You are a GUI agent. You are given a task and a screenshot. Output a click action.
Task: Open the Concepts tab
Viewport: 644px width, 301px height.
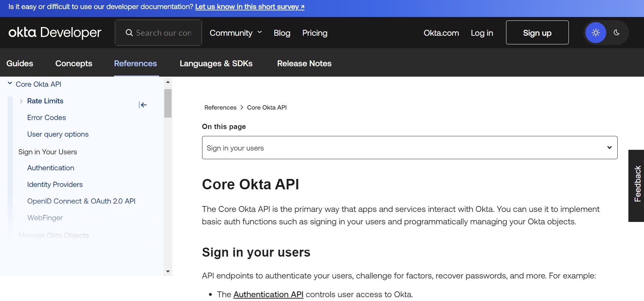point(74,63)
